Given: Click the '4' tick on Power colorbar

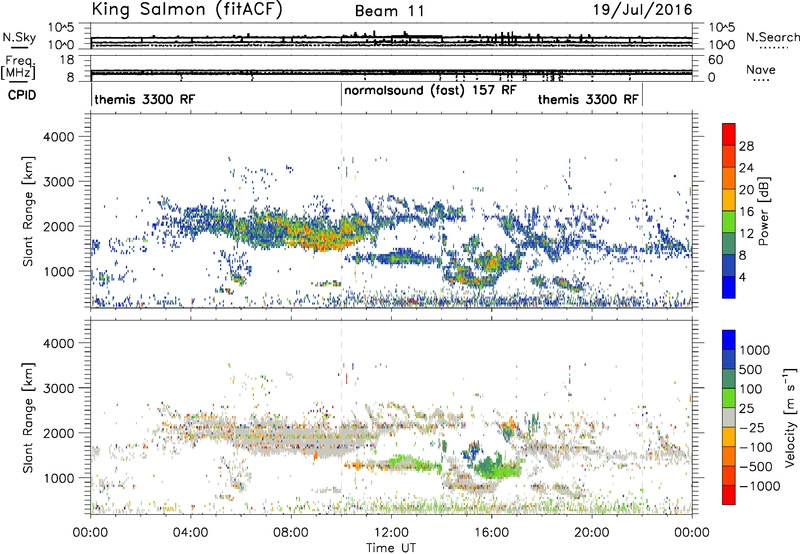Looking at the screenshot, I should [x=743, y=277].
